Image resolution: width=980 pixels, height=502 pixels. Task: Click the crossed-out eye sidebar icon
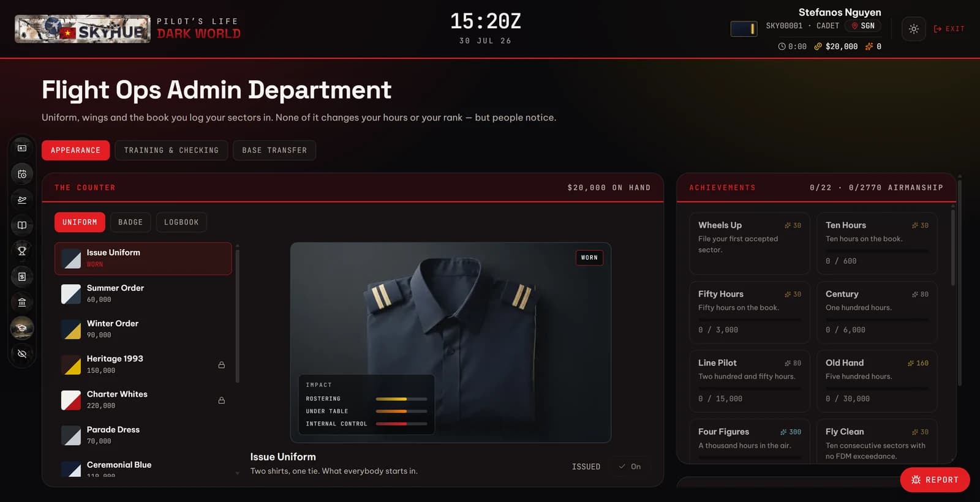(22, 354)
